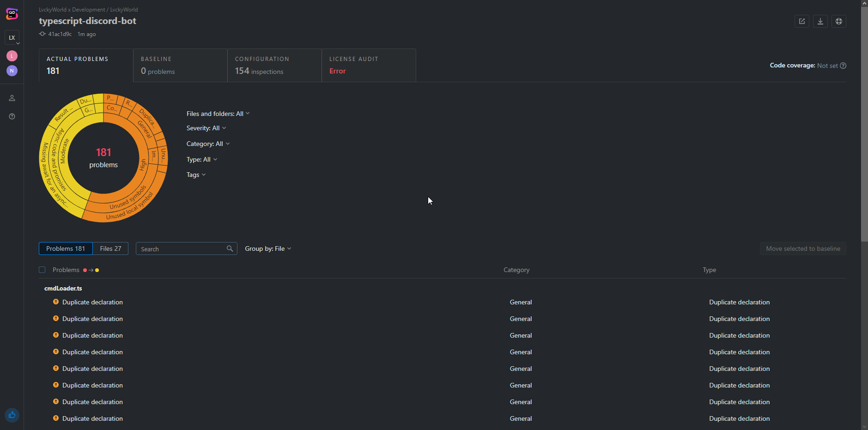The image size is (868, 430).
Task: Click the LvckyWorld x Development breadcrumb
Action: pyautogui.click(x=72, y=10)
